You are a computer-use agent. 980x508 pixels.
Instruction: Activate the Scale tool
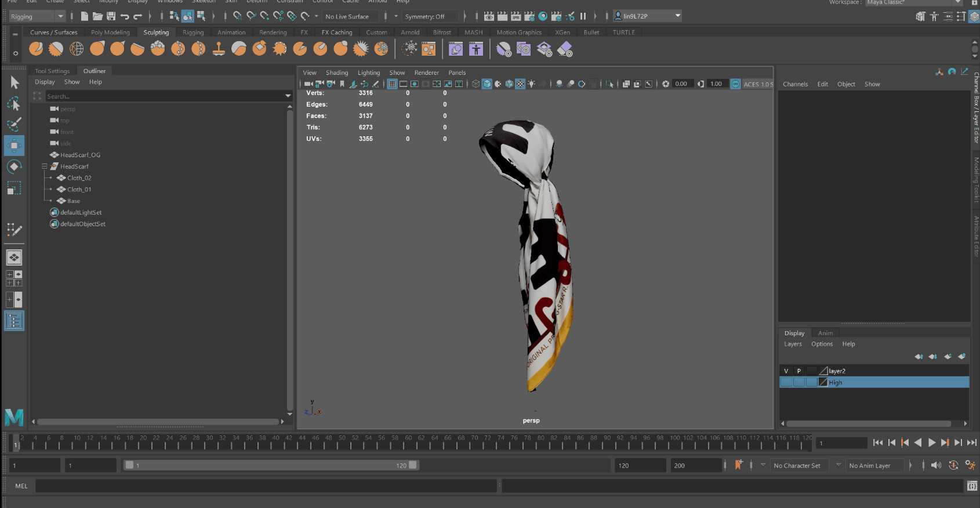click(14, 188)
